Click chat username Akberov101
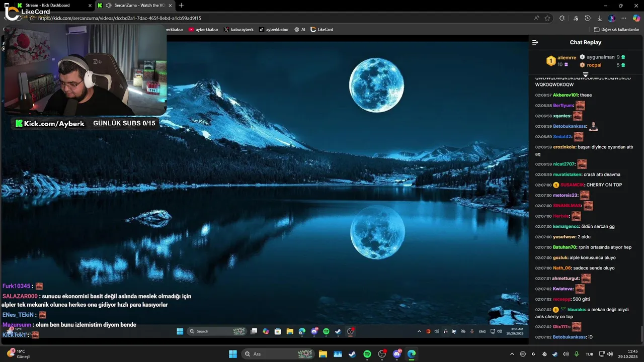 tap(565, 95)
